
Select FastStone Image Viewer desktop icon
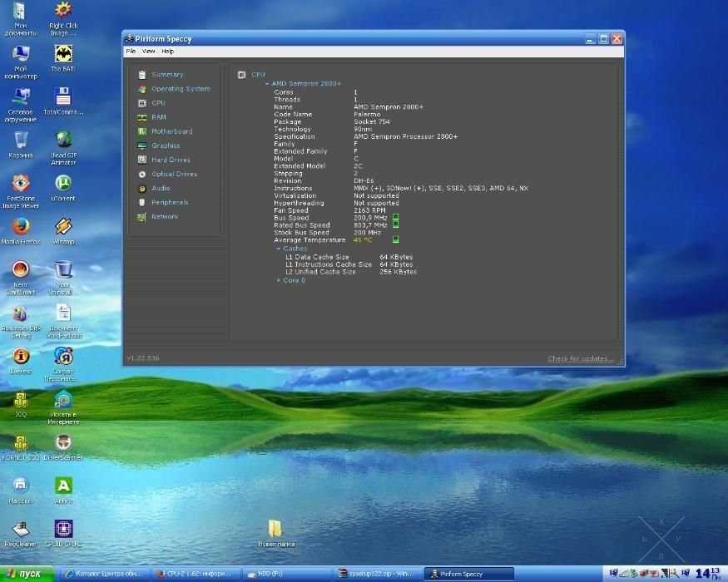(21, 192)
